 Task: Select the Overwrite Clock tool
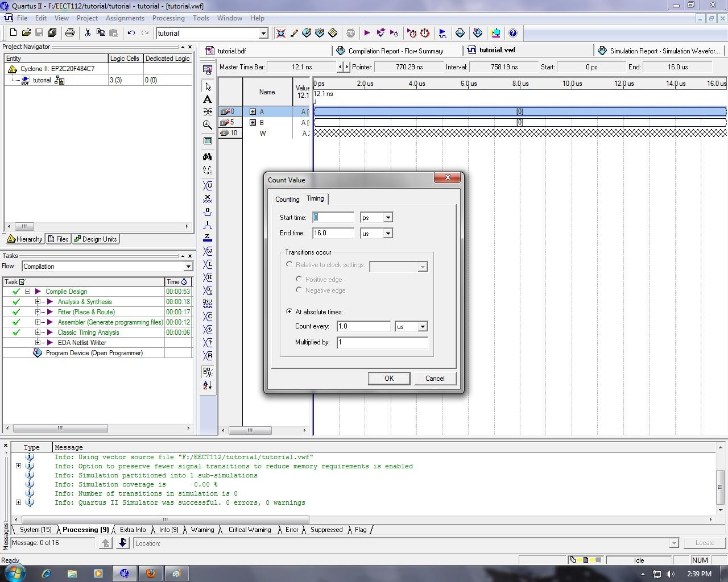click(208, 329)
